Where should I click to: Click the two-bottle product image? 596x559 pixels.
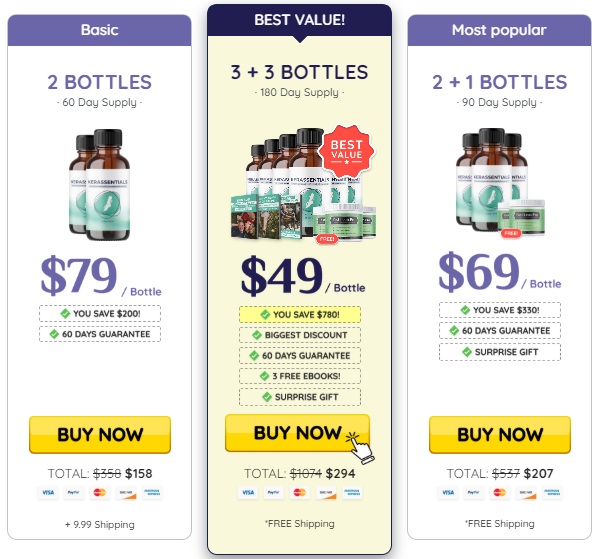click(x=100, y=185)
